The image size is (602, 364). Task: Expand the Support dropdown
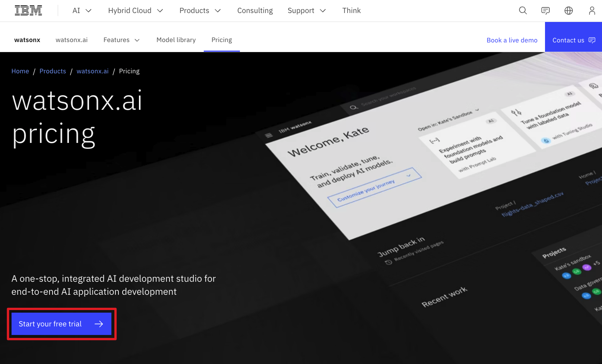307,10
